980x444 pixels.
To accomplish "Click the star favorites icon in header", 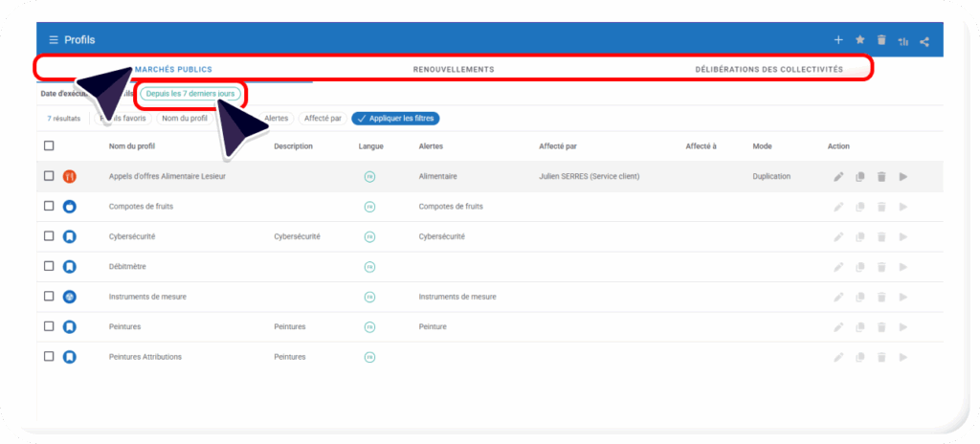I will (x=859, y=40).
